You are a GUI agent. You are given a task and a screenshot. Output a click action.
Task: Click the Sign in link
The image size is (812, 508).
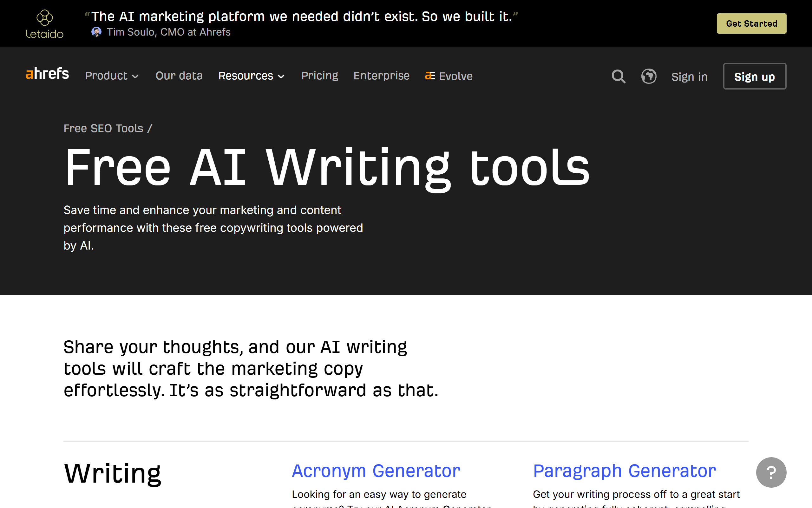[x=689, y=77]
